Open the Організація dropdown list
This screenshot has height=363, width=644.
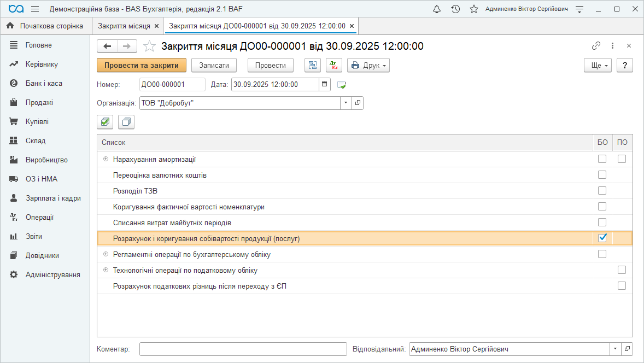346,103
